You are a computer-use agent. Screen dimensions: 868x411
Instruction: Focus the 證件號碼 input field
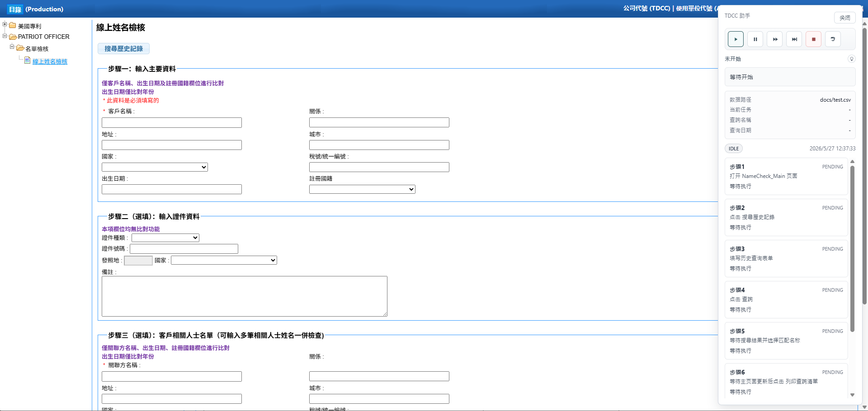coord(184,249)
